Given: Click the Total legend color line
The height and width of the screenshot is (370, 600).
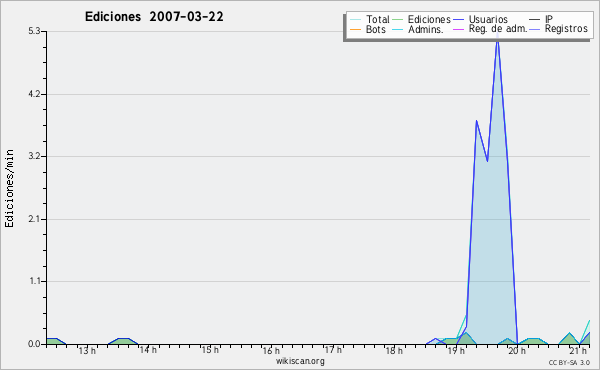Looking at the screenshot, I should 355,20.
